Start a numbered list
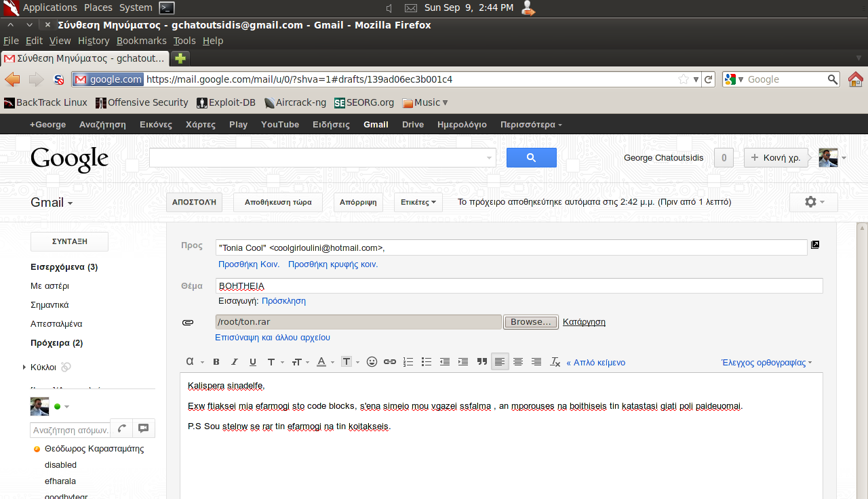Screen dimensions: 868x499 point(408,362)
